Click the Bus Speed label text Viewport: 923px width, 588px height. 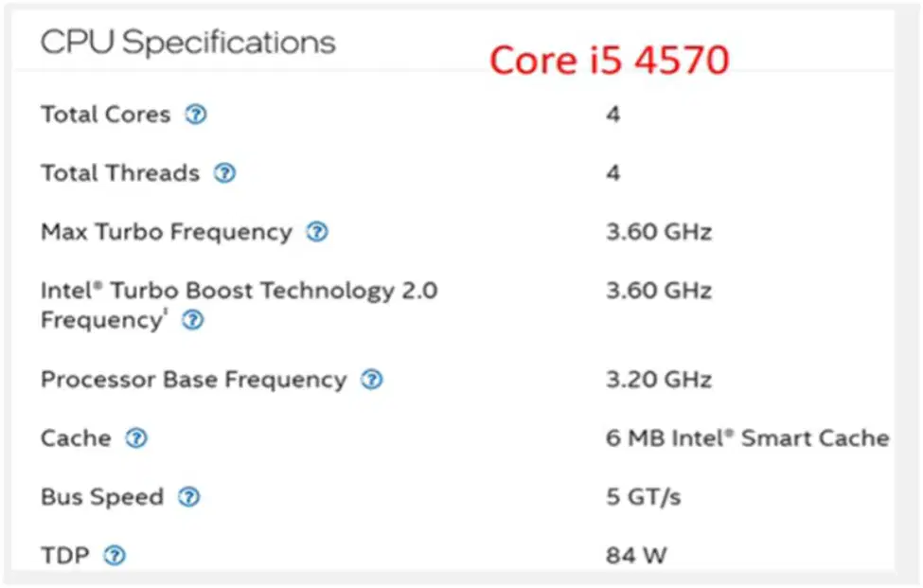click(102, 497)
